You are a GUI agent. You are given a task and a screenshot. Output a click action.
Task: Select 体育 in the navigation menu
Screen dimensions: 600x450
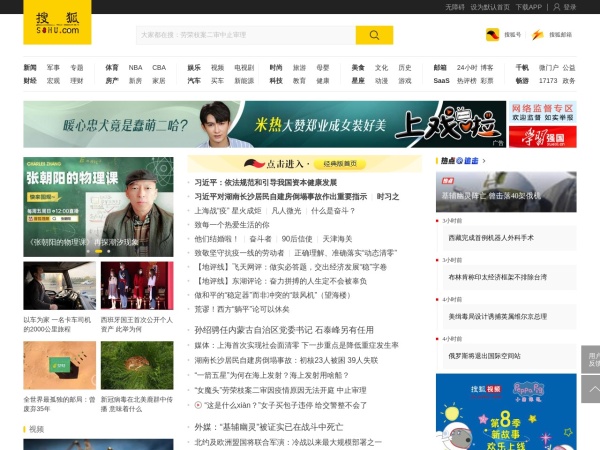112,68
